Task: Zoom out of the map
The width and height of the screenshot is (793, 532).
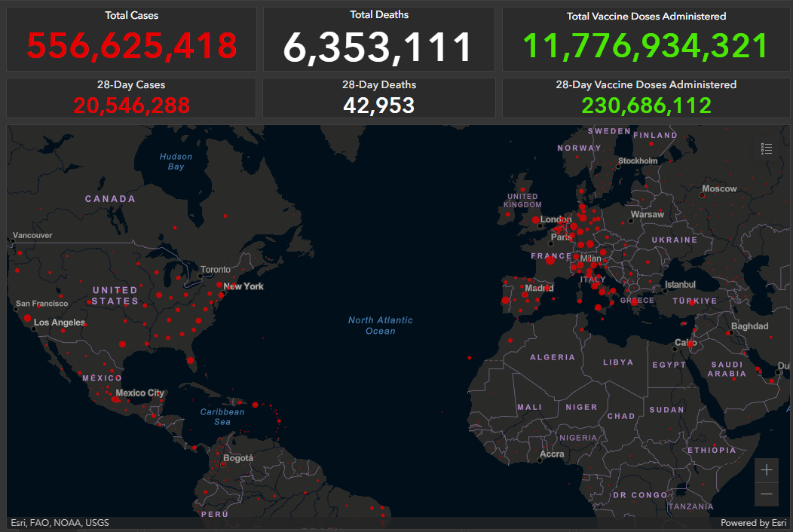Action: [767, 494]
